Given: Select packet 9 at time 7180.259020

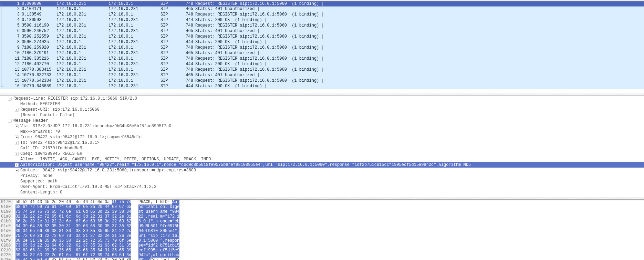Looking at the screenshot, I should coord(322,48).
